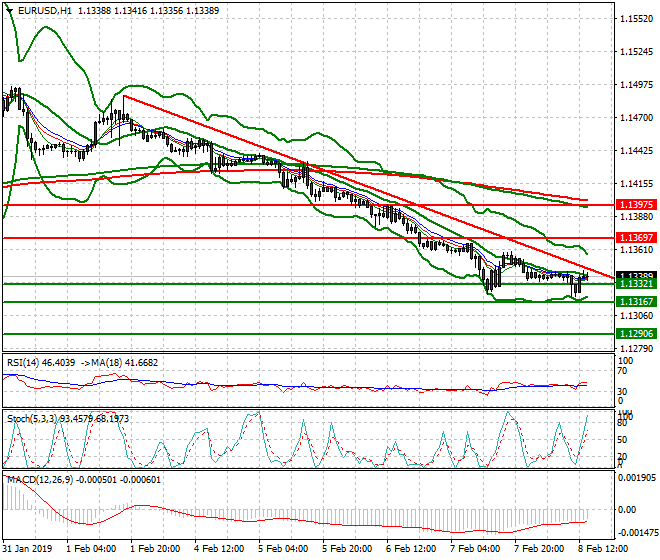This screenshot has width=660, height=560.
Task: Click the RSI scale value 100
Action: point(628,359)
